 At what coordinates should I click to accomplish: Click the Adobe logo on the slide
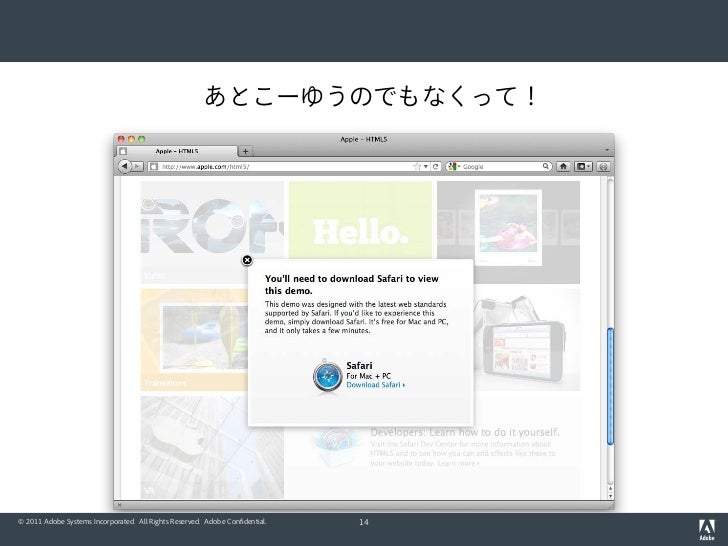[707, 531]
